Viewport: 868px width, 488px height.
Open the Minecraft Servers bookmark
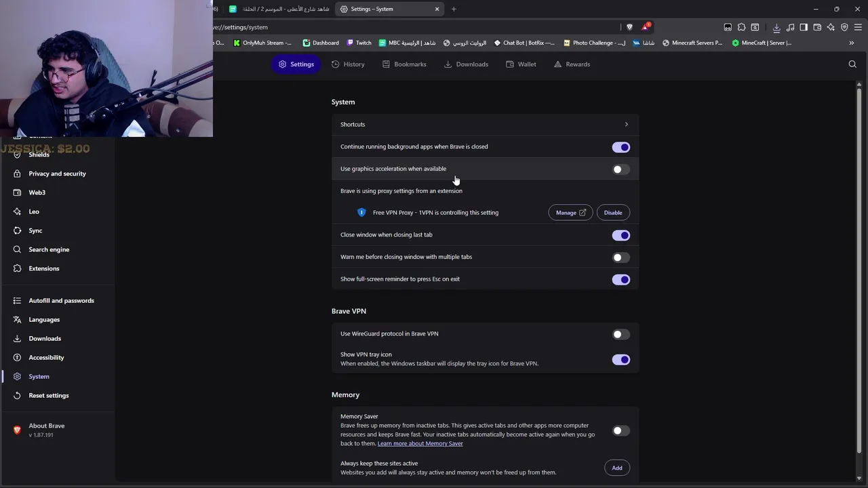click(692, 43)
